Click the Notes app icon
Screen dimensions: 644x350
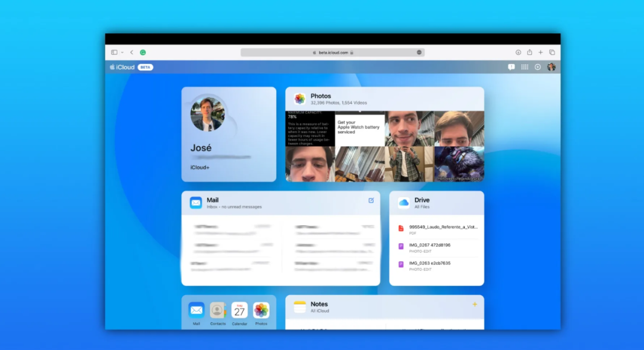(x=300, y=307)
